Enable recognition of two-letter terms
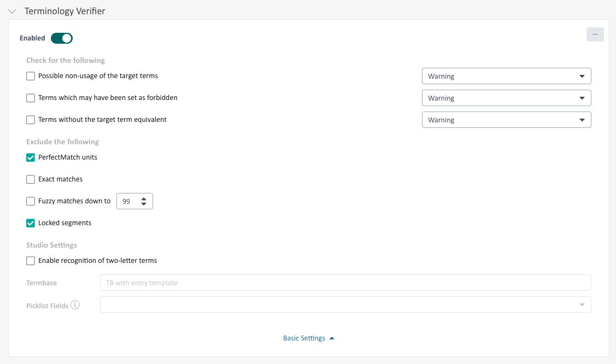The image size is (616, 364). pos(31,261)
